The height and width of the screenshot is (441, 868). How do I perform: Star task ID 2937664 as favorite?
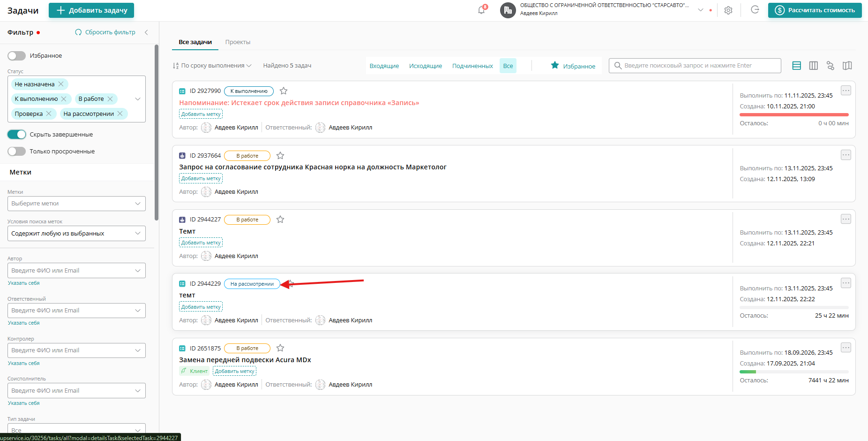click(280, 156)
